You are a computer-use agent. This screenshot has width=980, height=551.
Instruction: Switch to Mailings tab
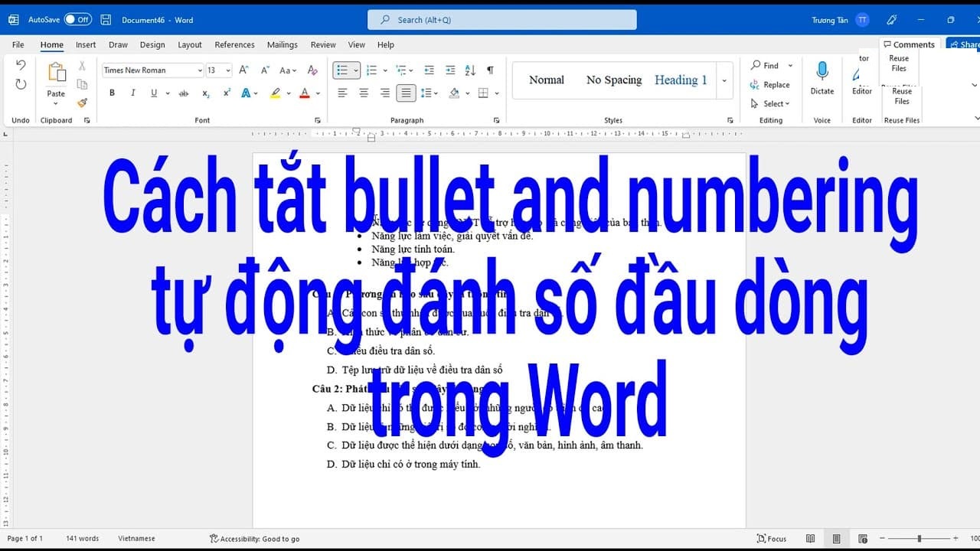[283, 44]
